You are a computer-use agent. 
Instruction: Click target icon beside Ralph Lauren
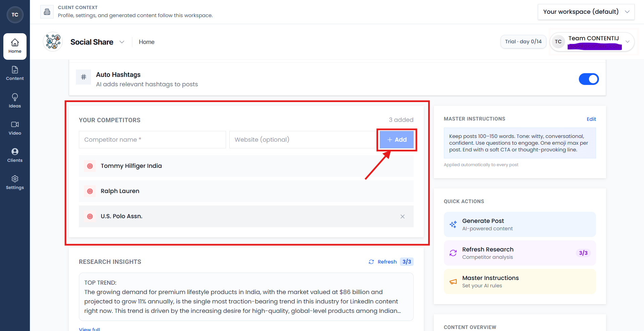coord(90,191)
